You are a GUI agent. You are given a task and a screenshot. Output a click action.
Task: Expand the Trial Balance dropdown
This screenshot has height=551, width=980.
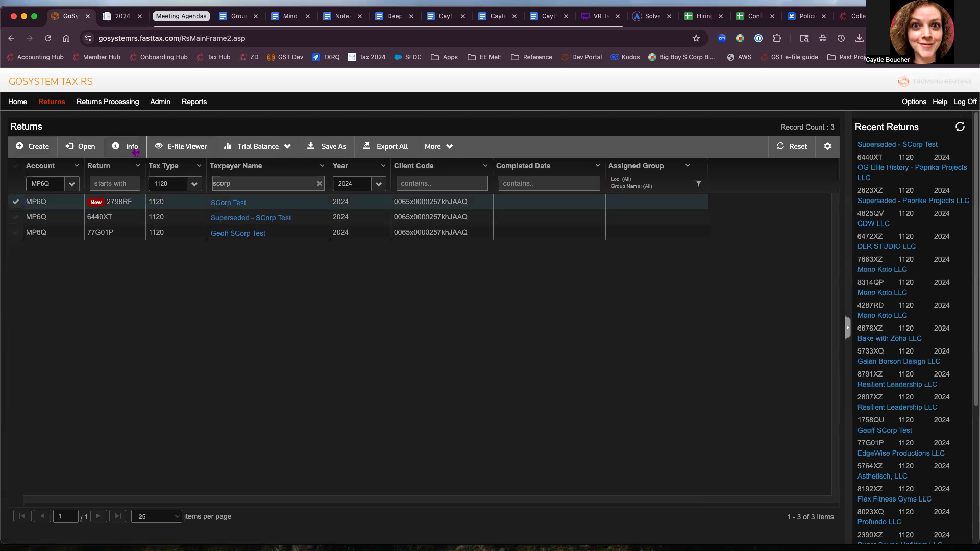pyautogui.click(x=287, y=147)
